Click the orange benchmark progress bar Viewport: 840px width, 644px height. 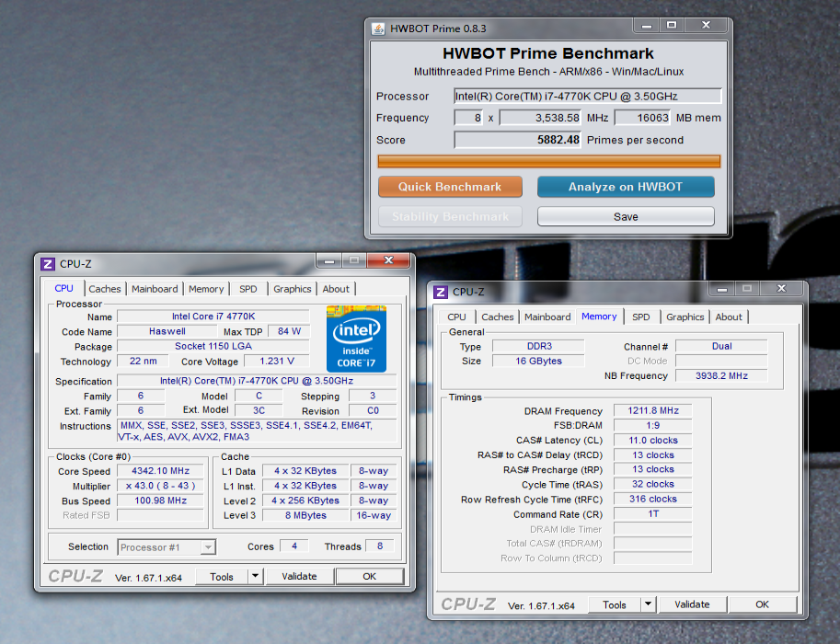tap(549, 161)
